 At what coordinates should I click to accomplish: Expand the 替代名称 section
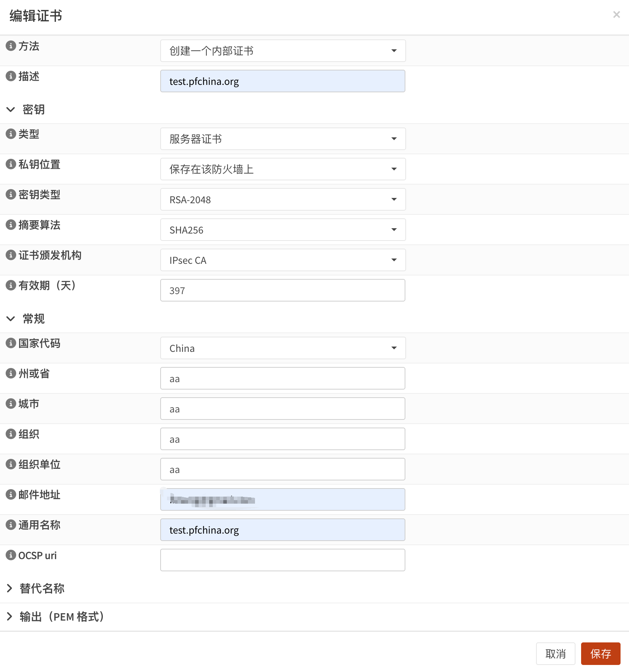point(10,588)
